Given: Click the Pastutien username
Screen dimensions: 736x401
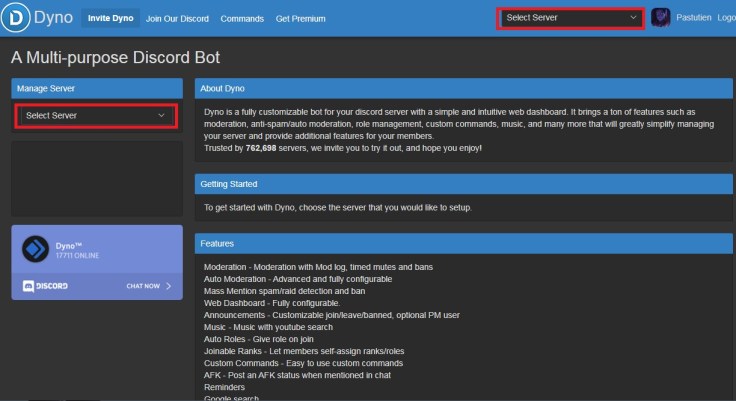Looking at the screenshot, I should point(693,18).
